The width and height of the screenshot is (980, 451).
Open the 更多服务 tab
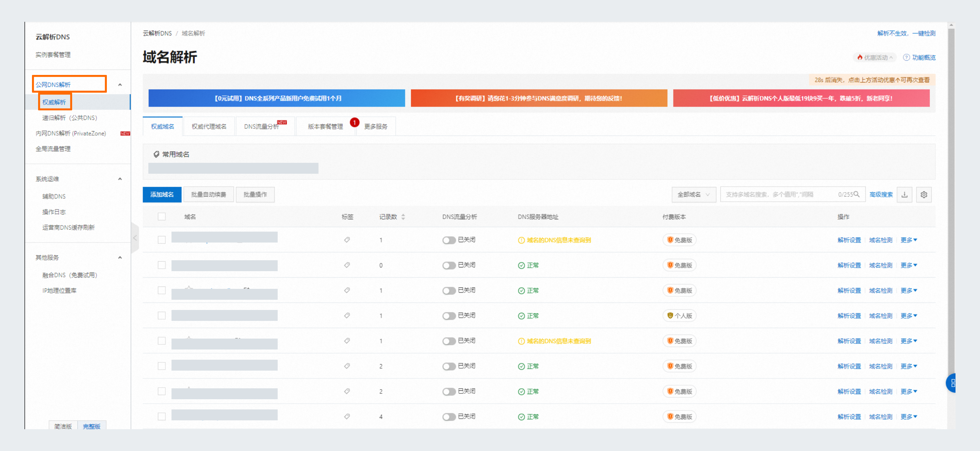click(375, 126)
